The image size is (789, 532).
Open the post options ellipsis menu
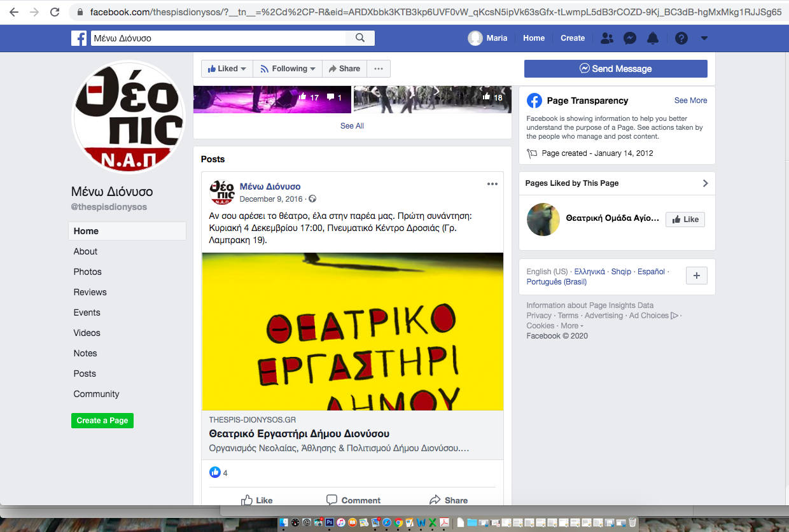coord(492,184)
